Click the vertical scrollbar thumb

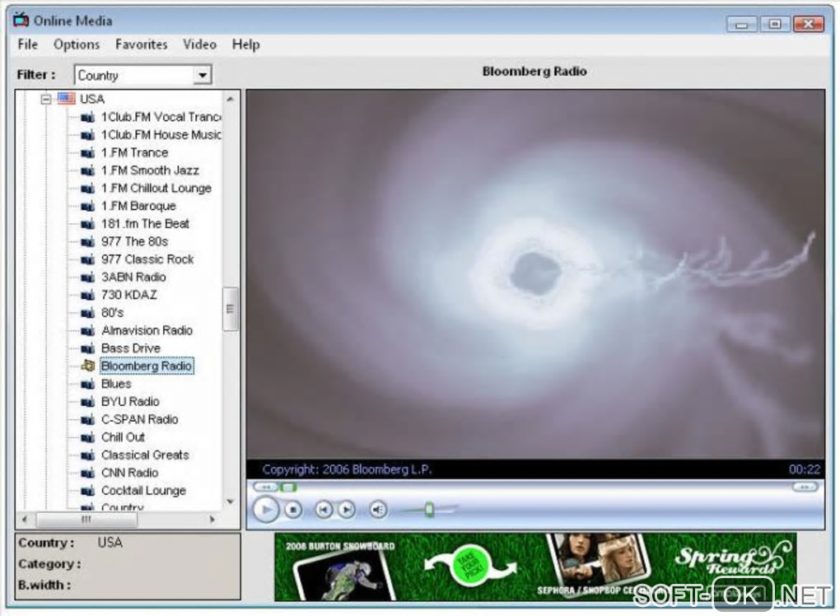click(x=231, y=309)
